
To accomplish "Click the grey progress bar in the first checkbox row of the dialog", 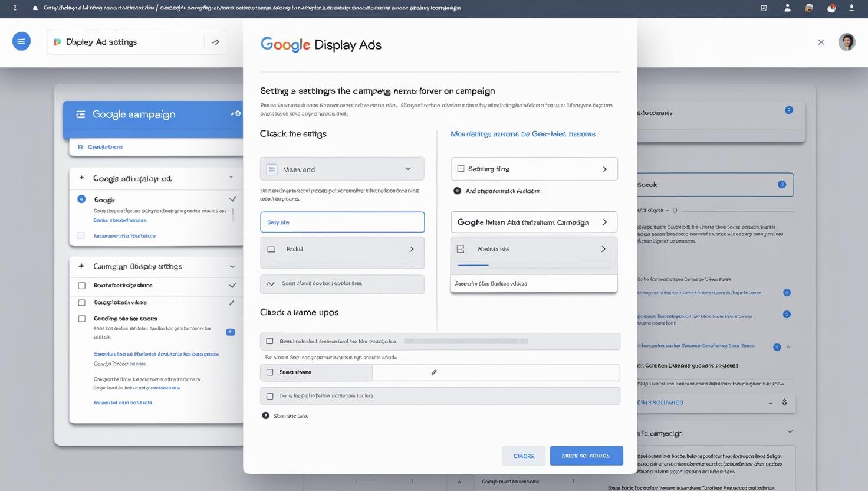I will (466, 341).
